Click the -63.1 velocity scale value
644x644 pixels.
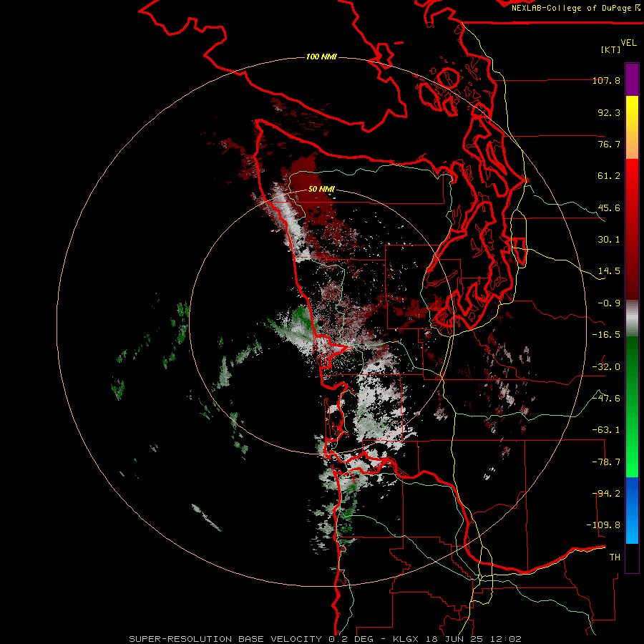(x=606, y=430)
